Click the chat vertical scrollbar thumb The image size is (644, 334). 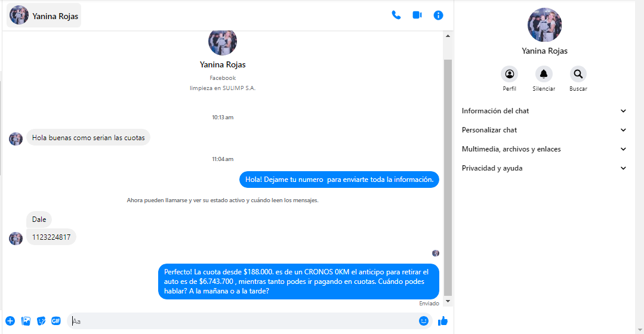point(448,177)
